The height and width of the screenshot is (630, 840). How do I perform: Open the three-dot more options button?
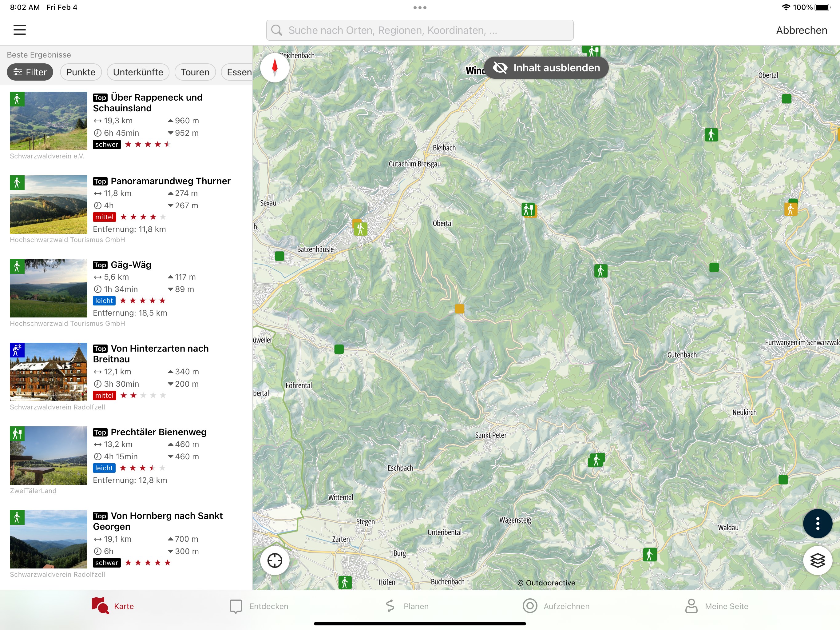tap(817, 524)
